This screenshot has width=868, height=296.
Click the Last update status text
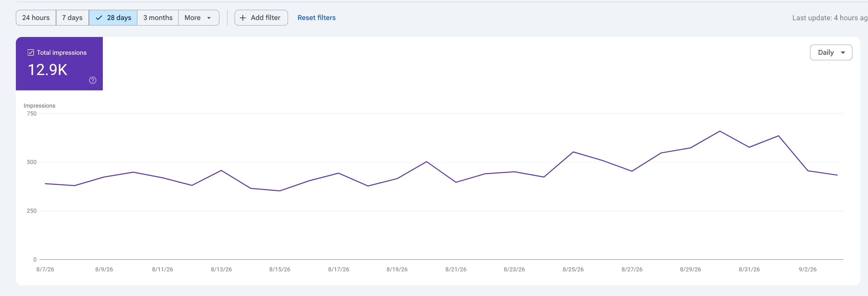point(830,18)
